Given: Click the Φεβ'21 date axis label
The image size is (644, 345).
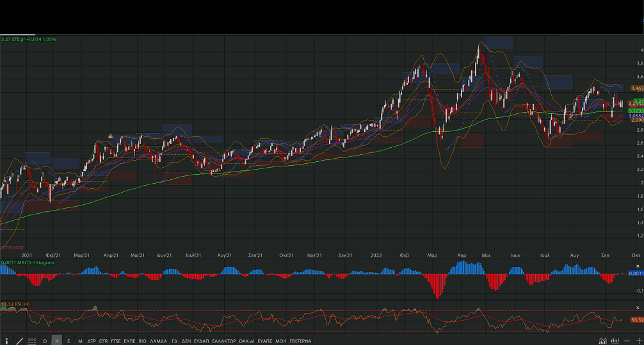Looking at the screenshot, I should pos(53,255).
